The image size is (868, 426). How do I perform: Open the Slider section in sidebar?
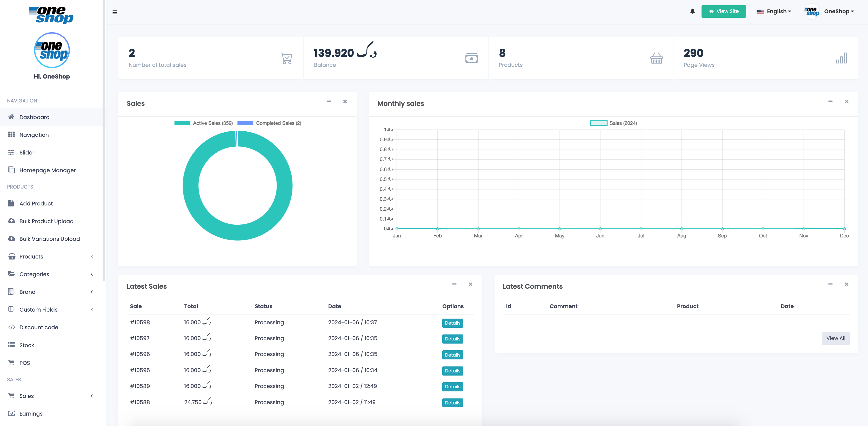(x=27, y=152)
